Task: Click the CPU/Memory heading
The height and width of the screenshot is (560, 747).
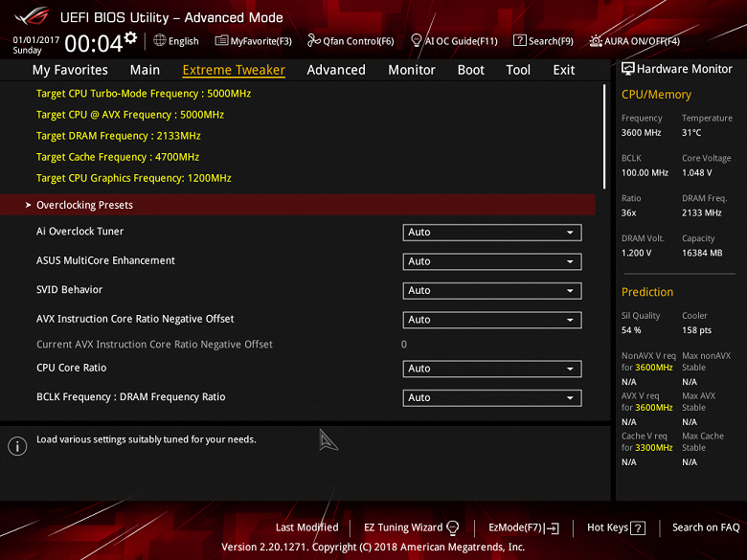Action: [x=656, y=94]
